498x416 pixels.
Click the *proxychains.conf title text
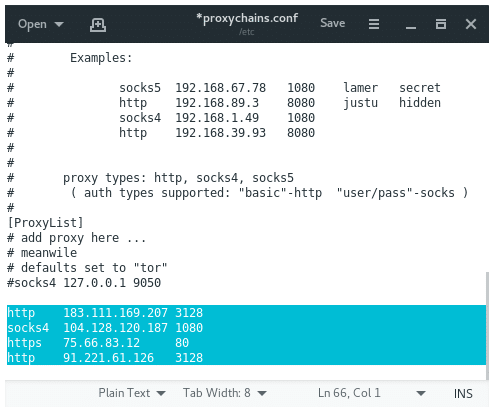click(x=247, y=18)
